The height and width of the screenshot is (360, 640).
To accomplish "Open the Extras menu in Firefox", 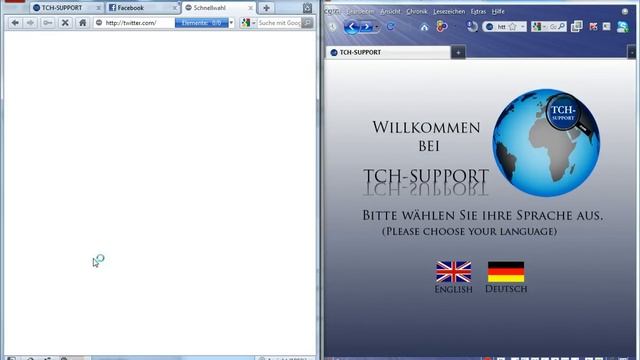I will (478, 11).
